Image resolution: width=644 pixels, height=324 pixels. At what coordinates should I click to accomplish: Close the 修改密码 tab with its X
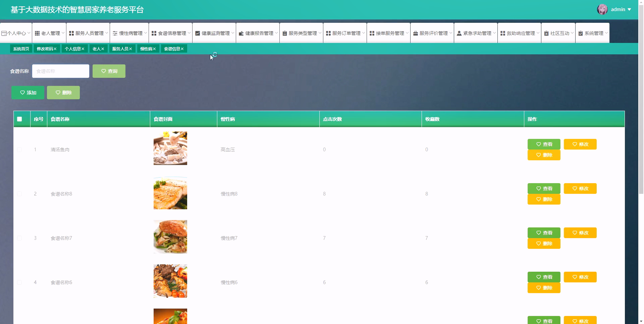point(55,49)
